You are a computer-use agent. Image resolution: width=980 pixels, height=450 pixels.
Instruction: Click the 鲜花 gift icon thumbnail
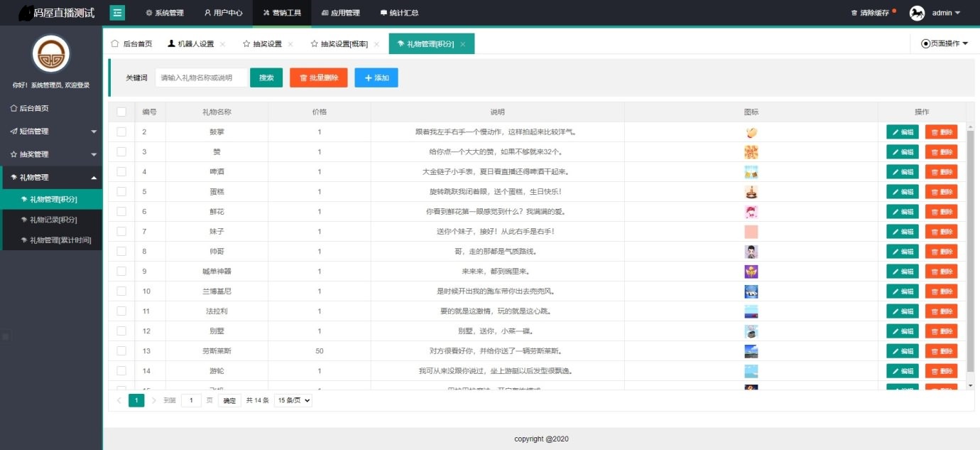pyautogui.click(x=751, y=212)
